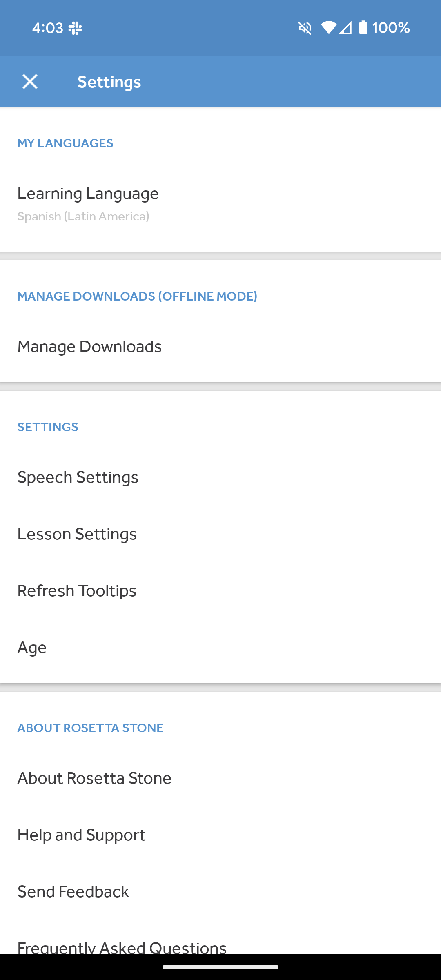
Task: Tap the Settings title in header
Action: pos(109,82)
